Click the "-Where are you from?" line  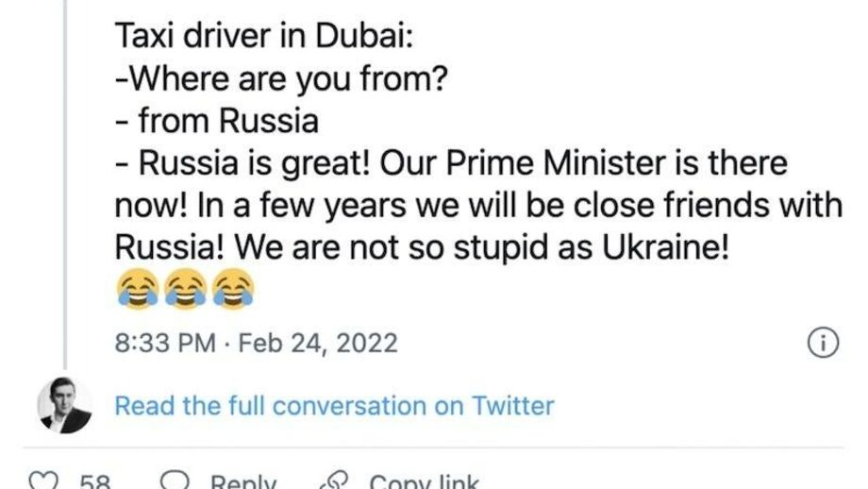tap(280, 79)
